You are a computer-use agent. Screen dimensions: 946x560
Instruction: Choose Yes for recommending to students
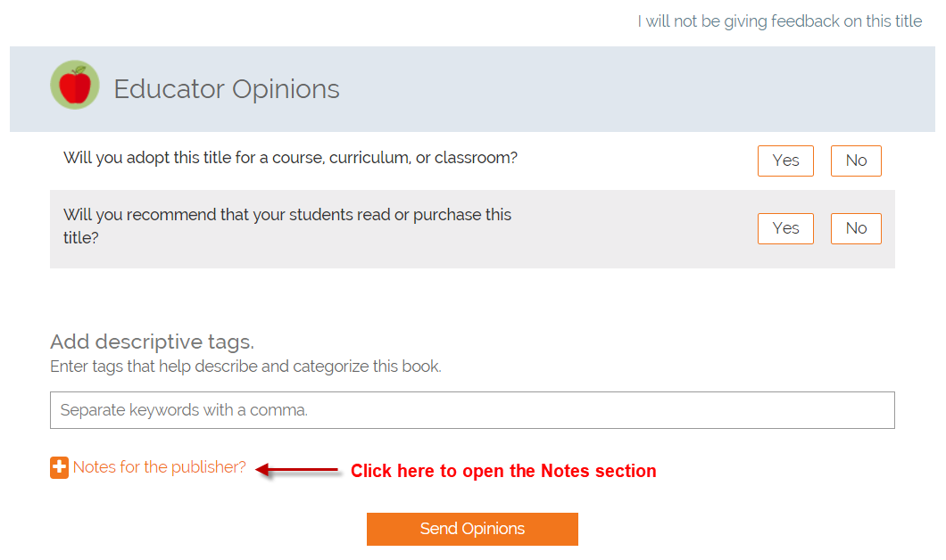click(785, 228)
